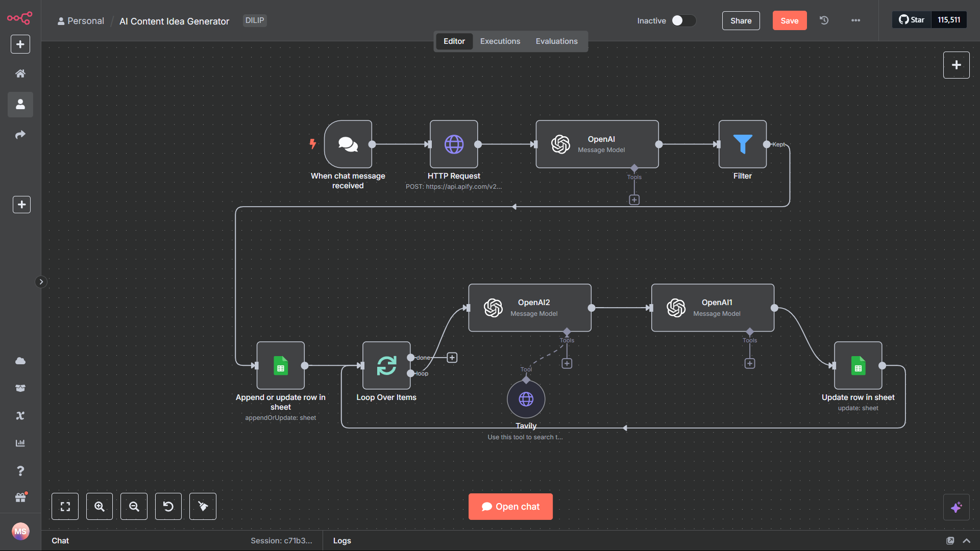Click the zoom out canvas icon
Screen dimensions: 980x551
pos(134,507)
